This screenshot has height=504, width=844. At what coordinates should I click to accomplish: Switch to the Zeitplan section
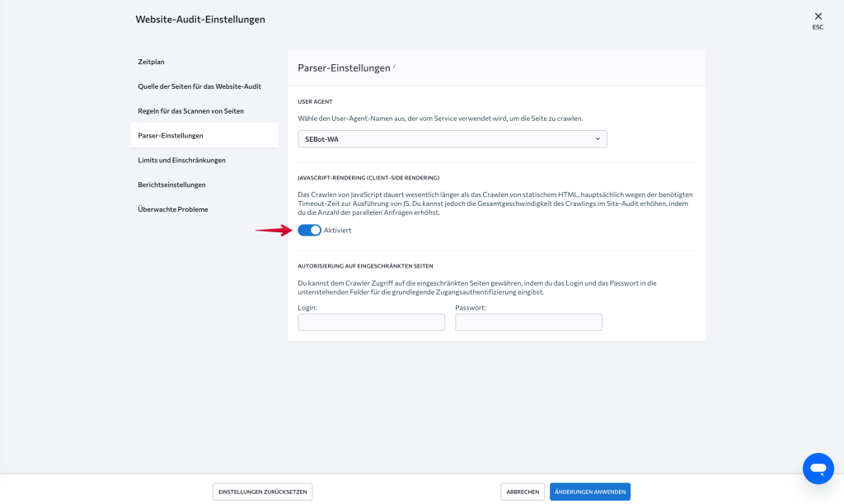click(x=151, y=62)
